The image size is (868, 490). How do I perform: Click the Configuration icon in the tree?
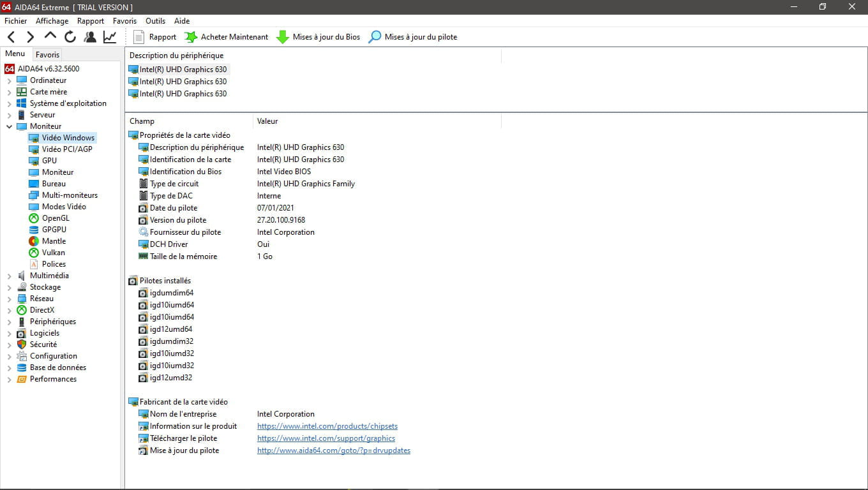tap(22, 356)
